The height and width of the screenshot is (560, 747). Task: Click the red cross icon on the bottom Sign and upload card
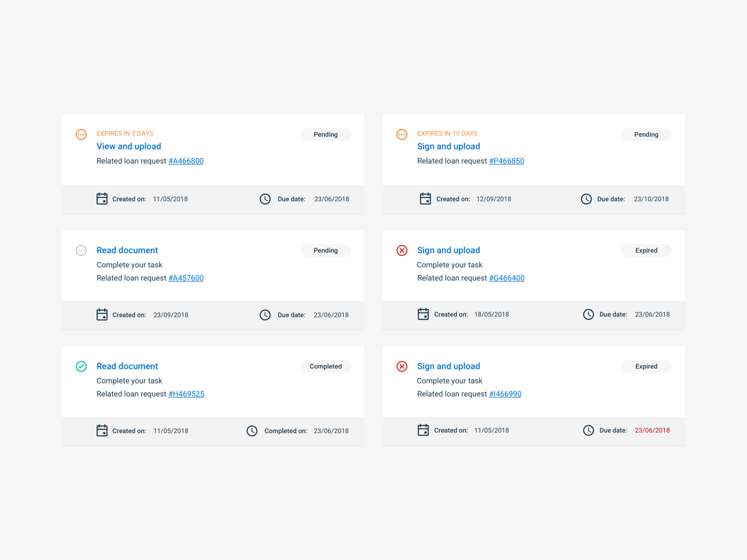[x=402, y=367]
